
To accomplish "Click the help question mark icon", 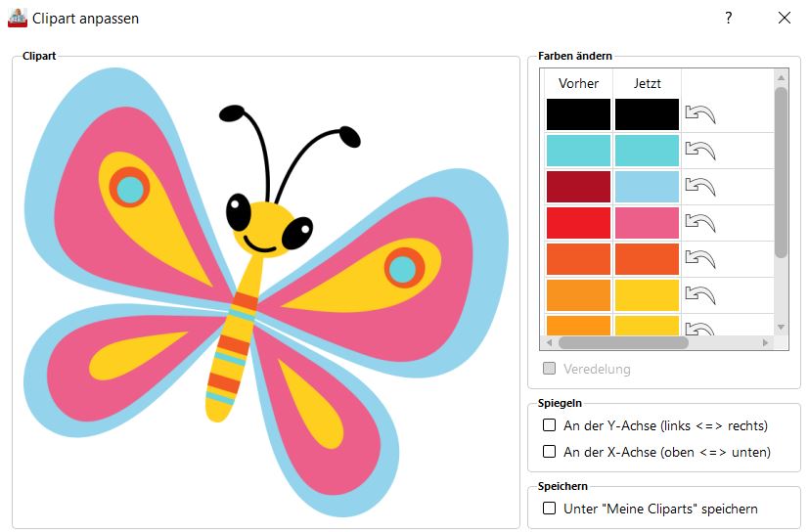I will [729, 18].
